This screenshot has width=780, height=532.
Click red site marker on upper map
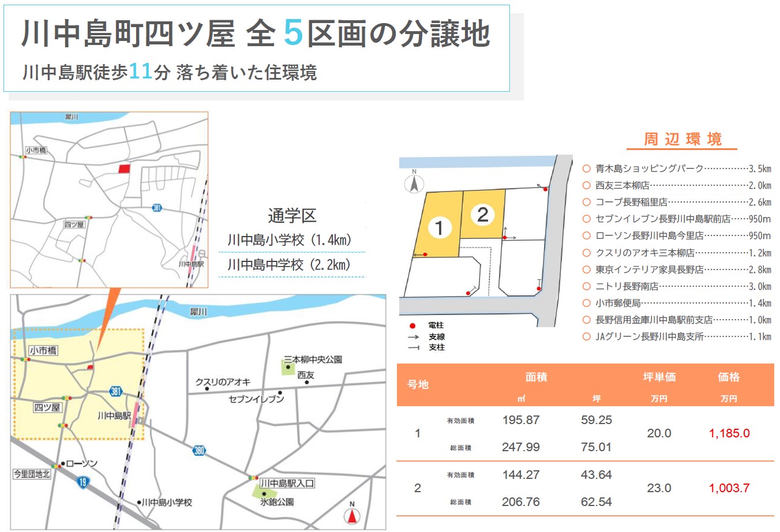[x=124, y=168]
